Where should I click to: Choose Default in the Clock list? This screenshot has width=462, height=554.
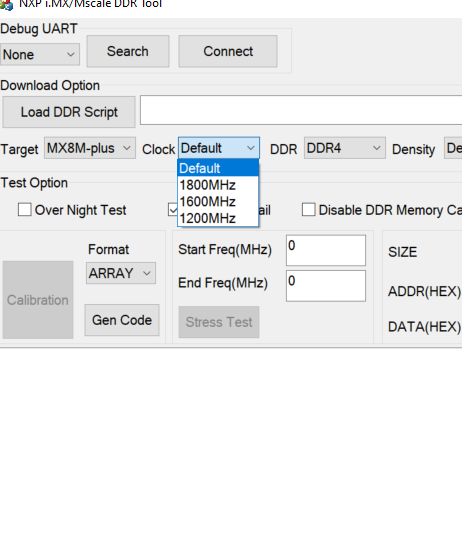(x=218, y=168)
